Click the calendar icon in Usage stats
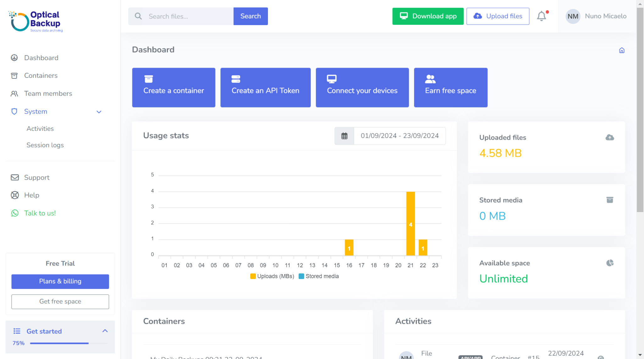The height and width of the screenshot is (359, 644). click(x=344, y=136)
